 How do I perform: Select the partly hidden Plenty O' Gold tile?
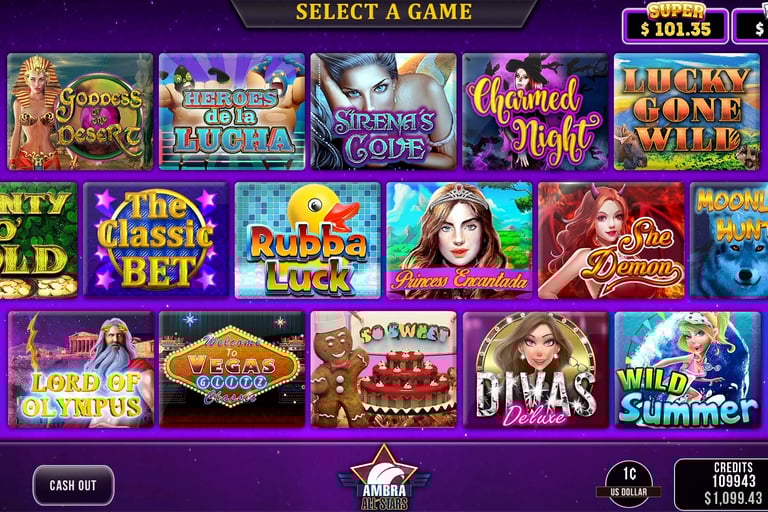(38, 241)
